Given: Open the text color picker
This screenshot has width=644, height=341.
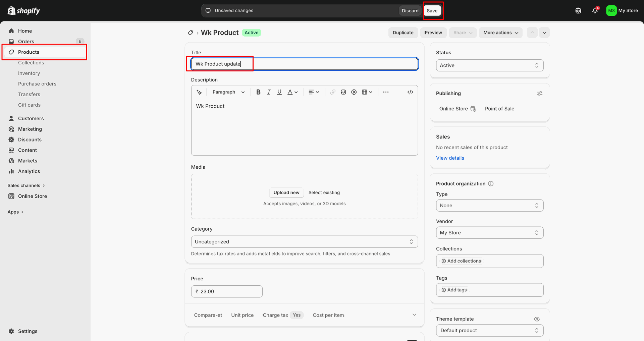Looking at the screenshot, I should pyautogui.click(x=292, y=92).
